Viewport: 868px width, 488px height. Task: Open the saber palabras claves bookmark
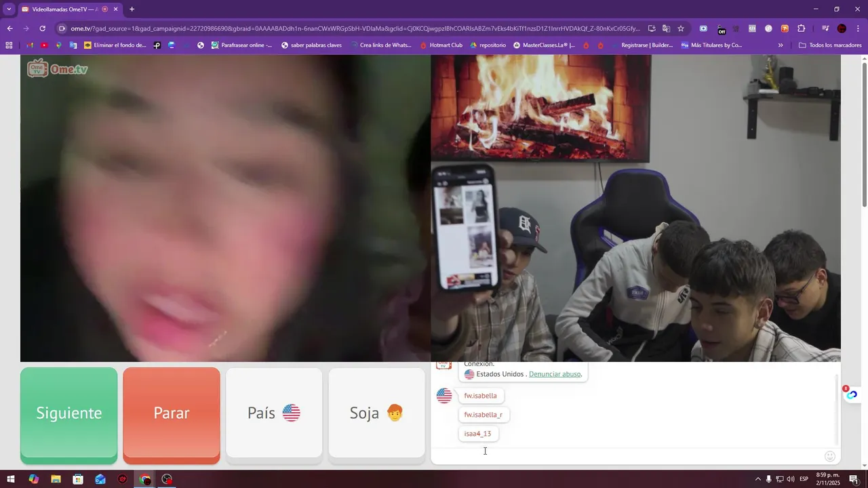311,45
